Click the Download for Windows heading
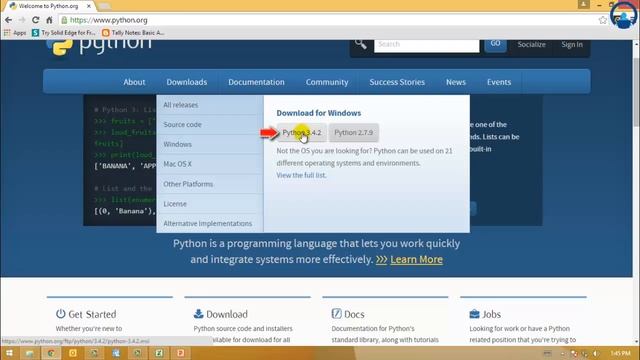The height and width of the screenshot is (360, 640). point(318,113)
